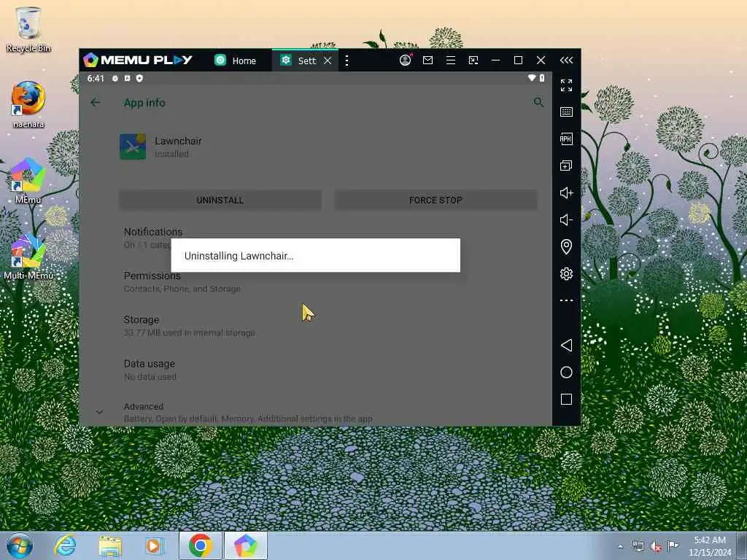Show hidden tray icons arrow
The image size is (747, 560).
click(x=620, y=546)
